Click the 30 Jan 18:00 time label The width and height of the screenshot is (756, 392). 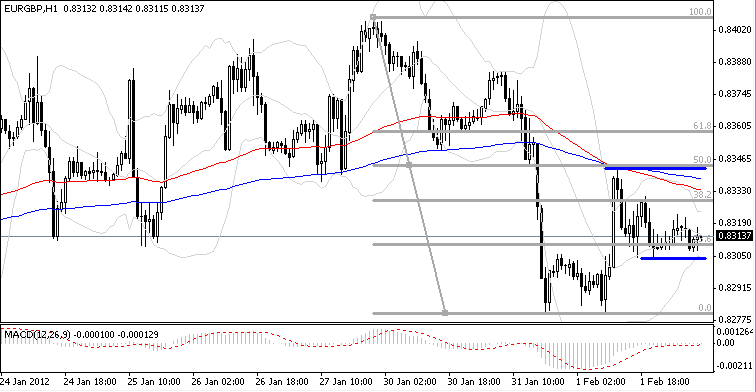pyautogui.click(x=474, y=381)
